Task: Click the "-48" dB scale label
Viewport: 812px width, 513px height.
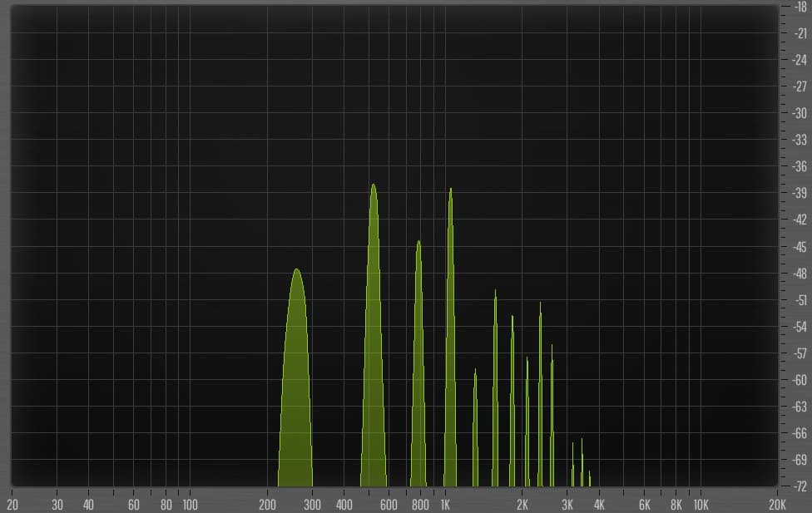Action: pyautogui.click(x=800, y=274)
